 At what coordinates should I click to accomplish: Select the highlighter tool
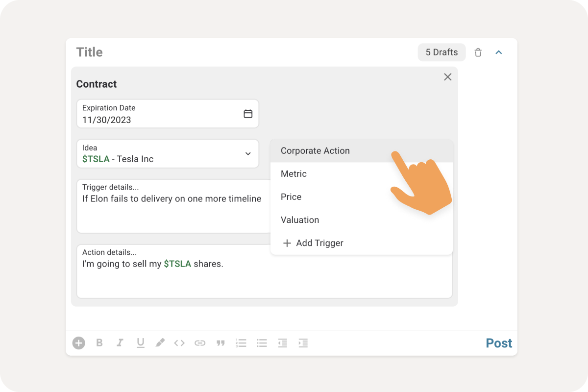160,343
